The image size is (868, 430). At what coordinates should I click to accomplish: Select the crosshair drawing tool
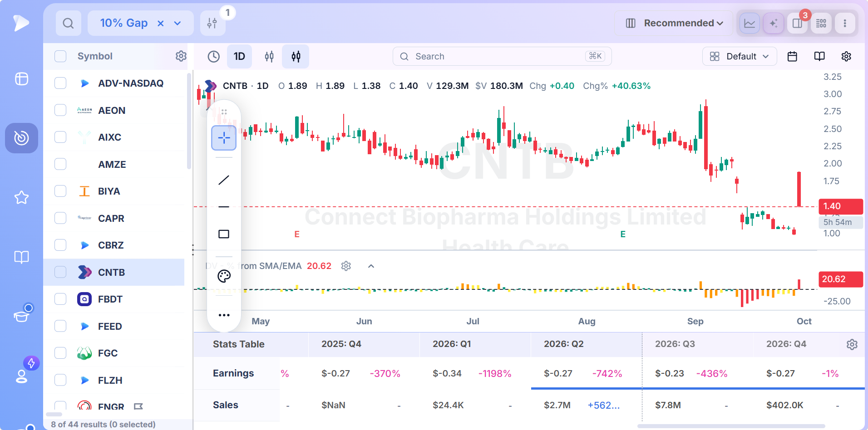(x=224, y=138)
